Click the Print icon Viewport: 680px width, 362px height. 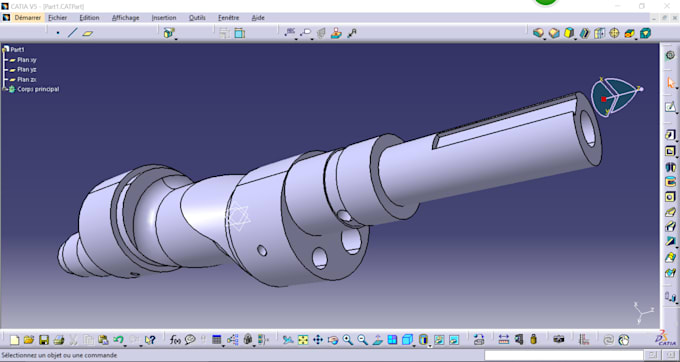coord(59,340)
